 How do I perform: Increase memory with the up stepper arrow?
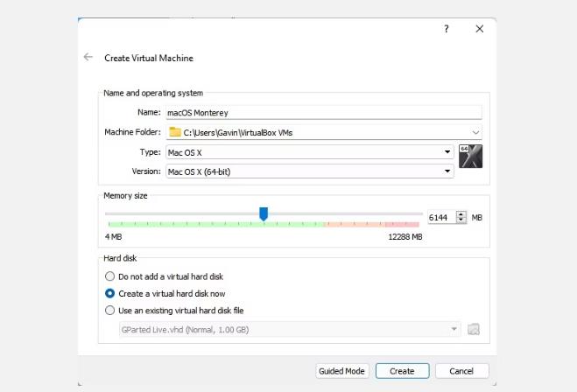(x=461, y=214)
